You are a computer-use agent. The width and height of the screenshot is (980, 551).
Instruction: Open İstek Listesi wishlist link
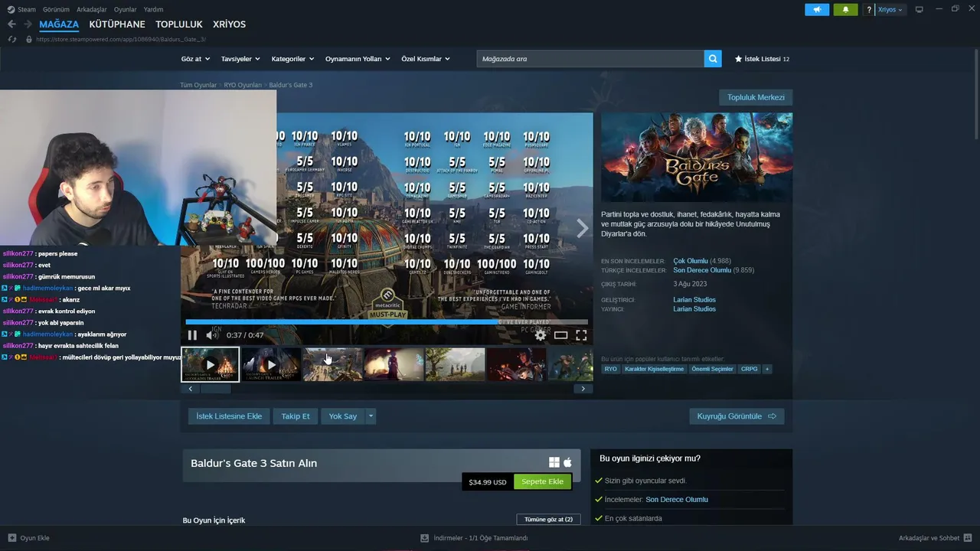762,59
